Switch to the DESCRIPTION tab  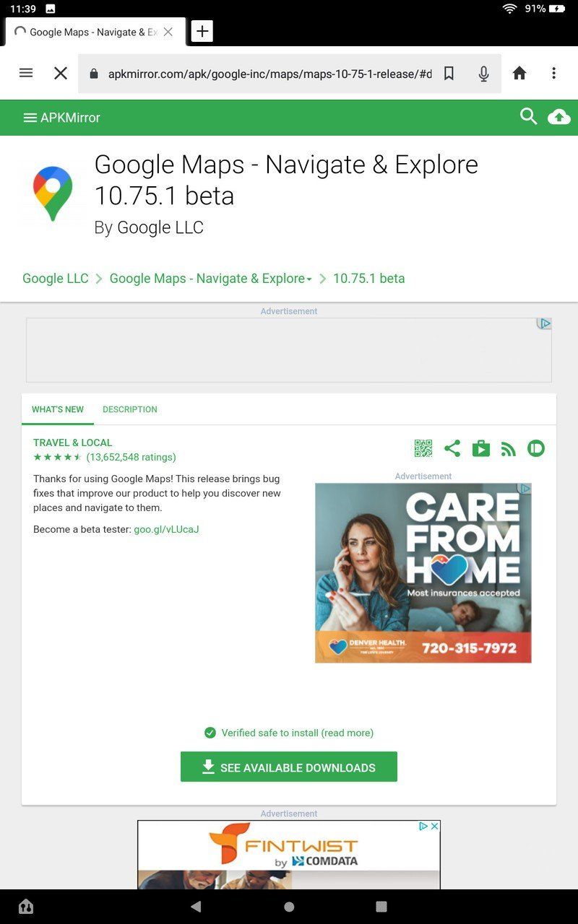(x=130, y=409)
